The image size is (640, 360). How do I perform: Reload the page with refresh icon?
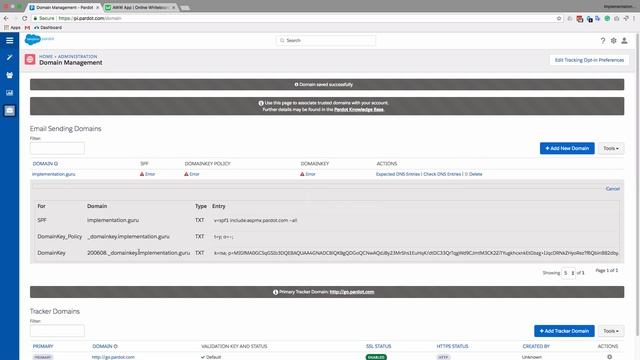coord(24,18)
